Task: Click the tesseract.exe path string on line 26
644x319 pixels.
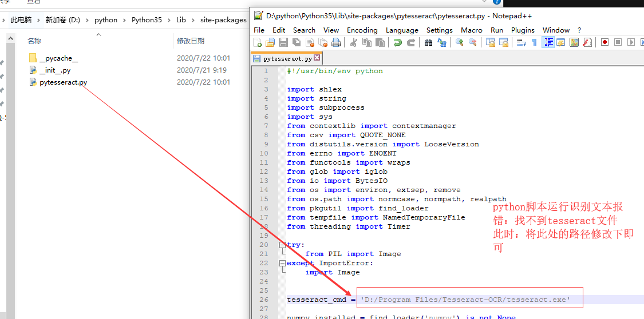Action: [x=465, y=300]
